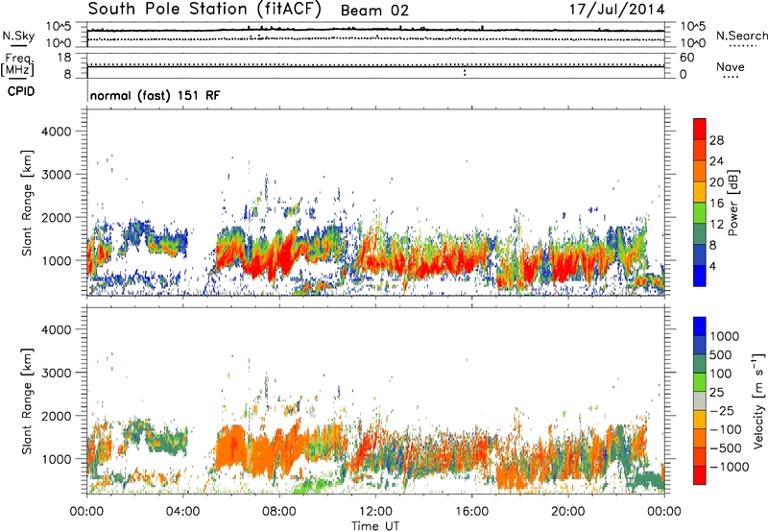Screen dimensions: 768x532
Task: Click the '20:00' time axis tick label
Action: [x=567, y=512]
